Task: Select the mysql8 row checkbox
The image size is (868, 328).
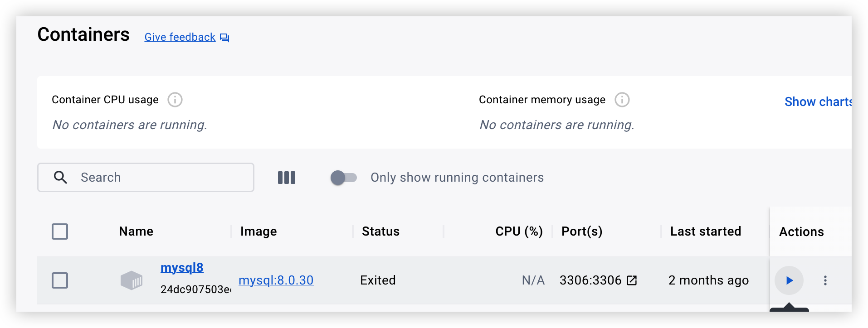Action: pyautogui.click(x=60, y=280)
